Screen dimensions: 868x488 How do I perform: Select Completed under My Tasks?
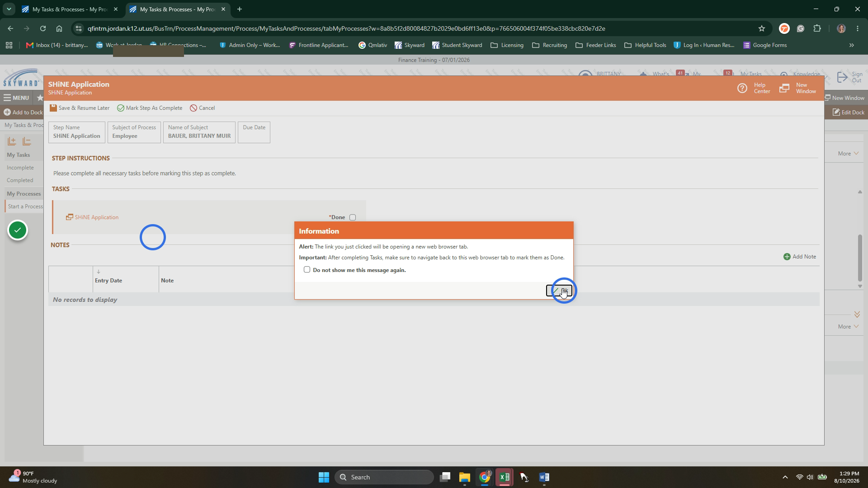click(20, 180)
